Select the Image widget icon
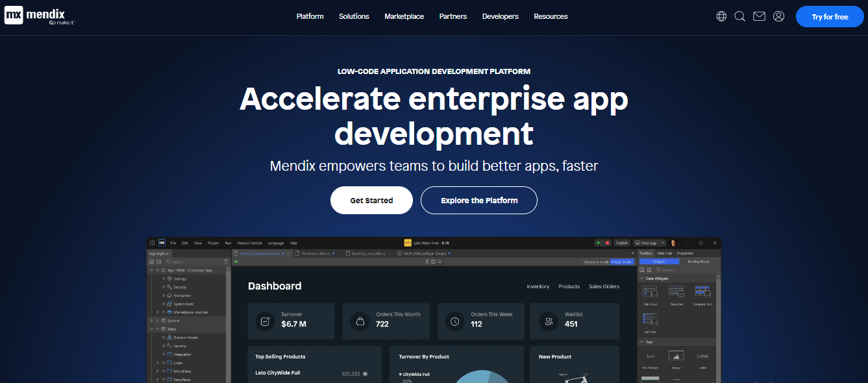This screenshot has width=868, height=383. (676, 356)
